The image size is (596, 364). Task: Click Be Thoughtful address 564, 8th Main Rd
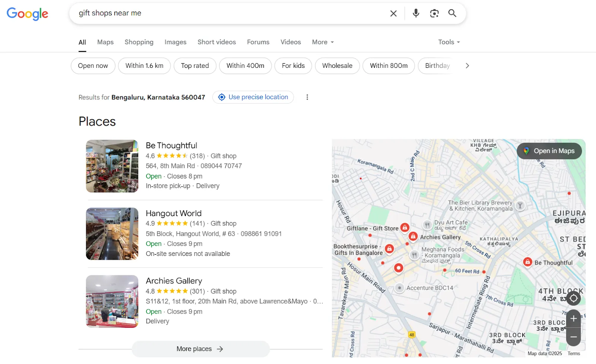coord(170,166)
